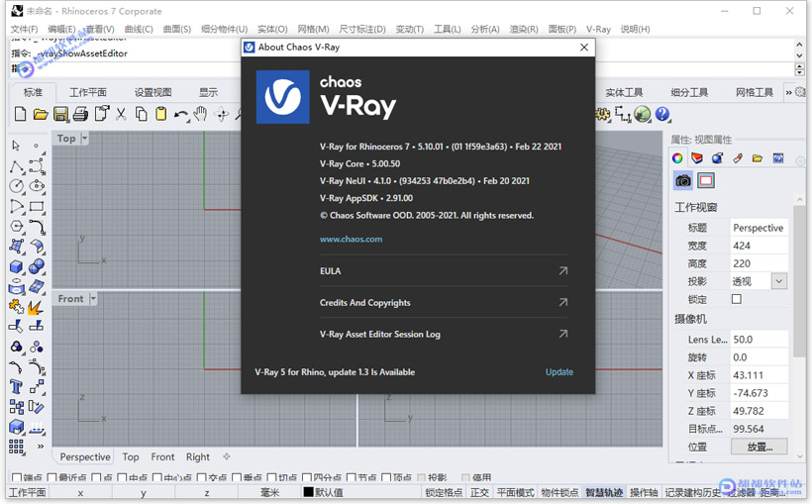Enable 四分点 (Quadrant) object snap

307,477
